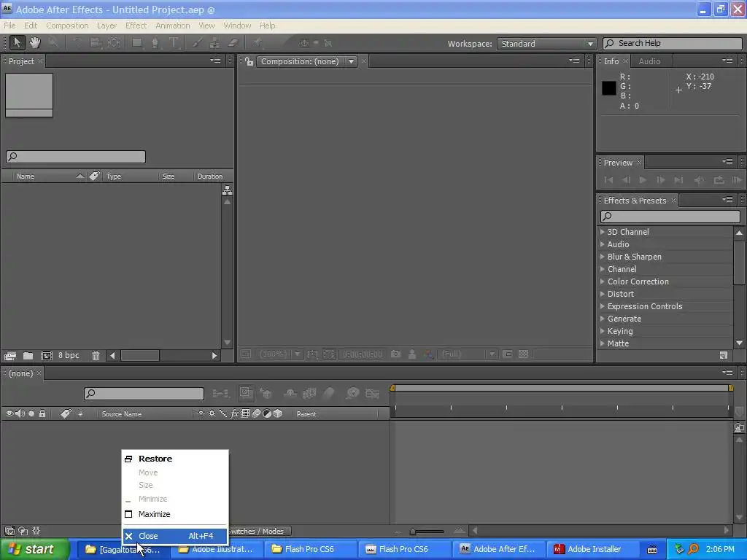Image resolution: width=747 pixels, height=560 pixels.
Task: Switch to Adobe Installer taskbar button
Action: click(x=594, y=550)
